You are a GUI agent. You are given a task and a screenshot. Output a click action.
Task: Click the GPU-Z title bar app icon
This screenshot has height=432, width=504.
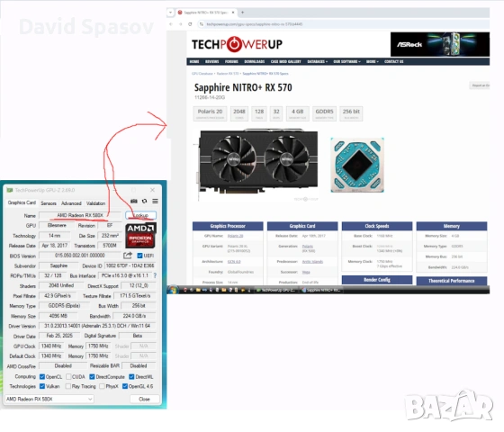pyautogui.click(x=10, y=190)
